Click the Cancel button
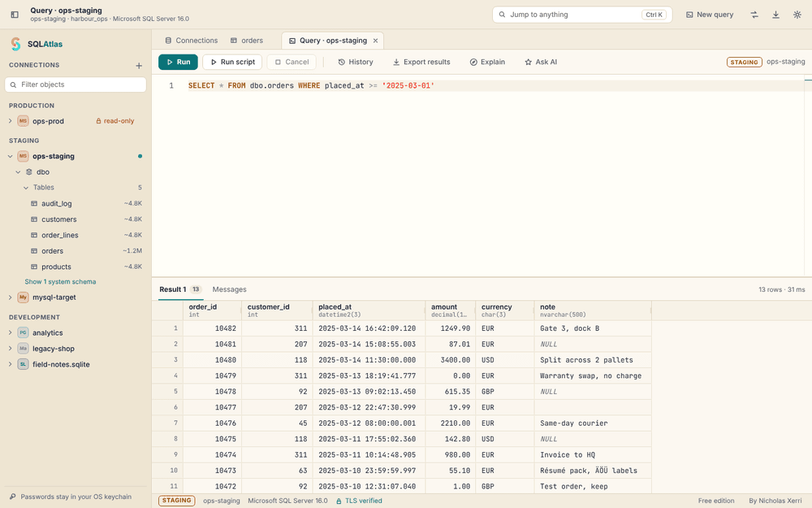812x508 pixels. pyautogui.click(x=292, y=62)
